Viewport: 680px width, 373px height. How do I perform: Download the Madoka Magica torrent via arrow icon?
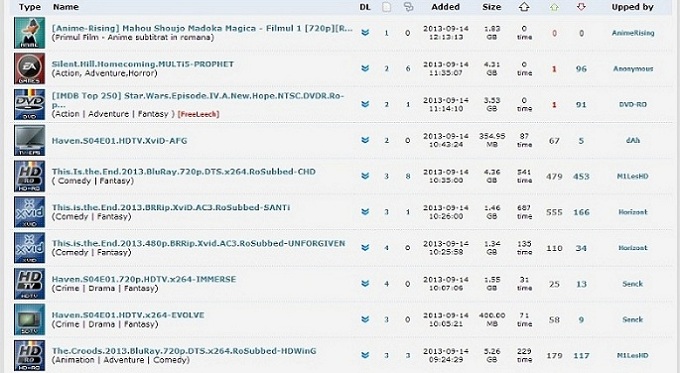pos(365,33)
